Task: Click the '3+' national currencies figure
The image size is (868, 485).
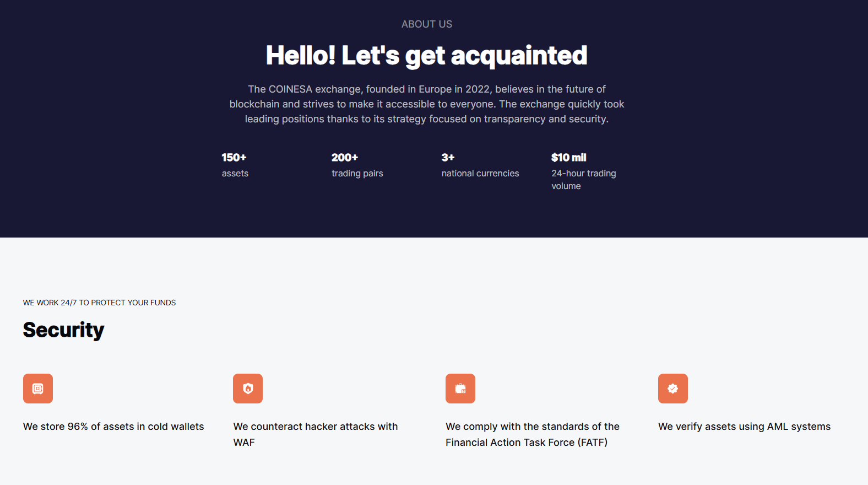Action: click(448, 158)
